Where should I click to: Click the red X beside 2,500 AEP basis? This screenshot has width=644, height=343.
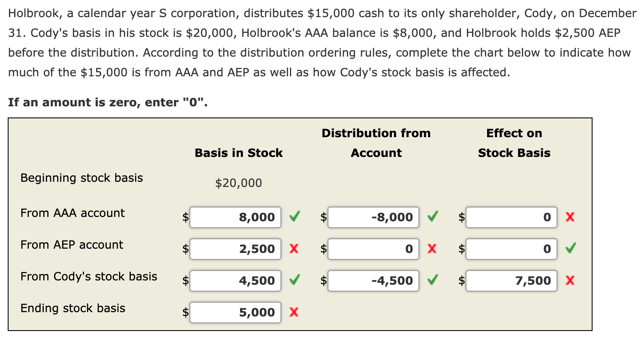[x=294, y=249]
